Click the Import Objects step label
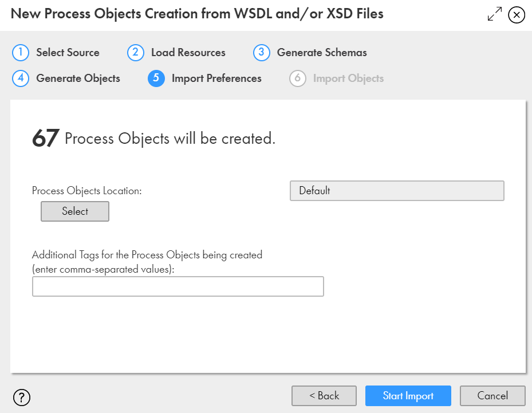The height and width of the screenshot is (413, 532). click(x=348, y=78)
